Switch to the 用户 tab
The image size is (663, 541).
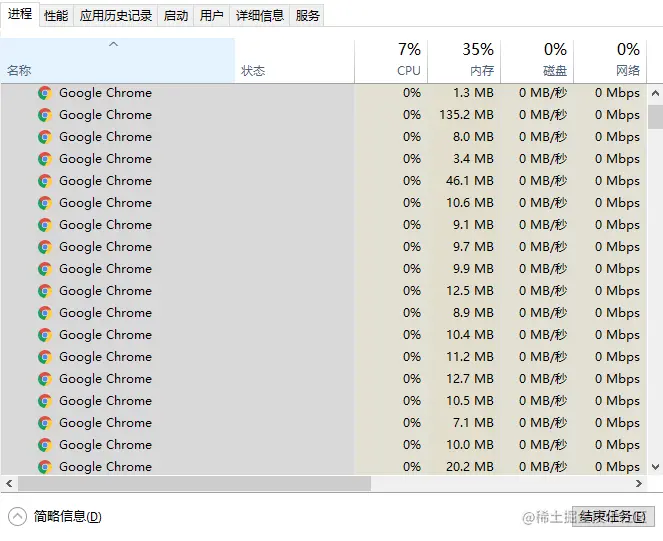tap(211, 16)
